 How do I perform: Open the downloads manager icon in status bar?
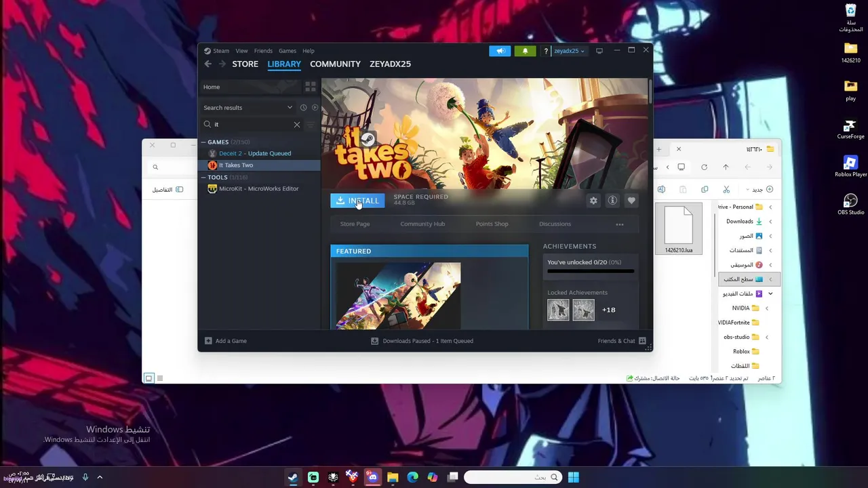point(374,341)
